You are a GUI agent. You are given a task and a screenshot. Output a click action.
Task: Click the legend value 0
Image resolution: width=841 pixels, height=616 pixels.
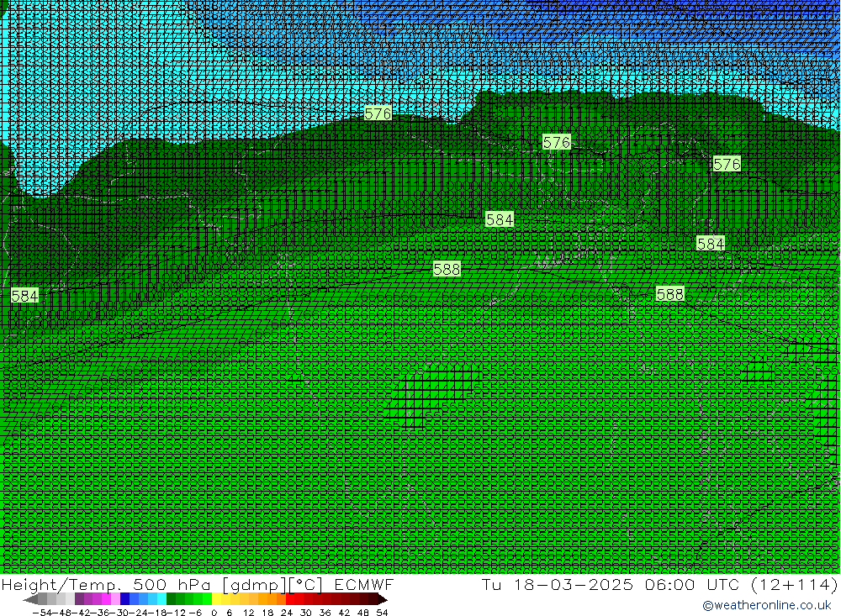[214, 613]
